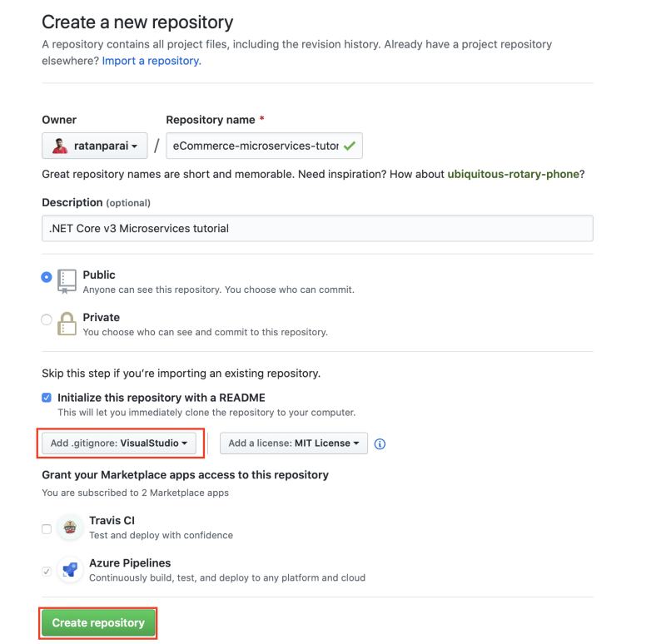Screen dimensions: 666x644
Task: Toggle the Azure Pipelines checkbox
Action: [x=47, y=571]
